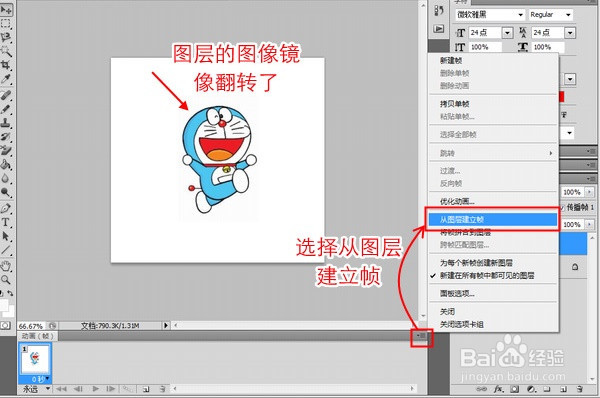
Task: Open the layer fill 100% slider arrow
Action: [590, 224]
